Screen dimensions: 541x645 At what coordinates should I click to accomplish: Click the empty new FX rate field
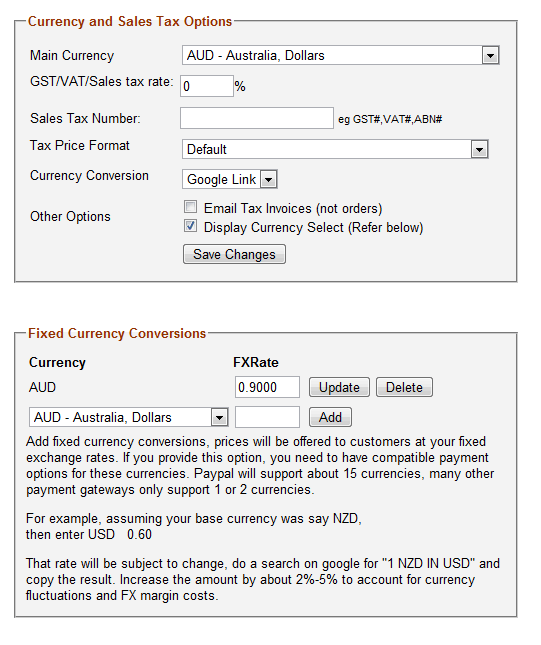[267, 417]
